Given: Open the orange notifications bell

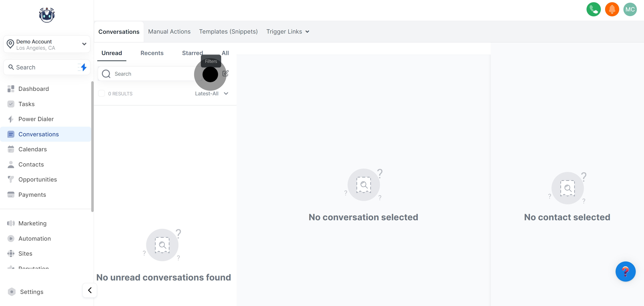Looking at the screenshot, I should click(x=612, y=9).
